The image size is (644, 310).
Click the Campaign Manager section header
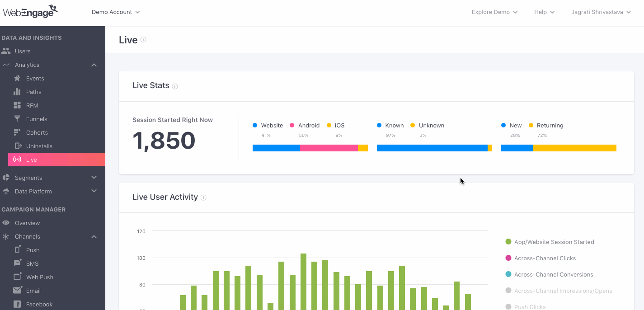[33, 209]
